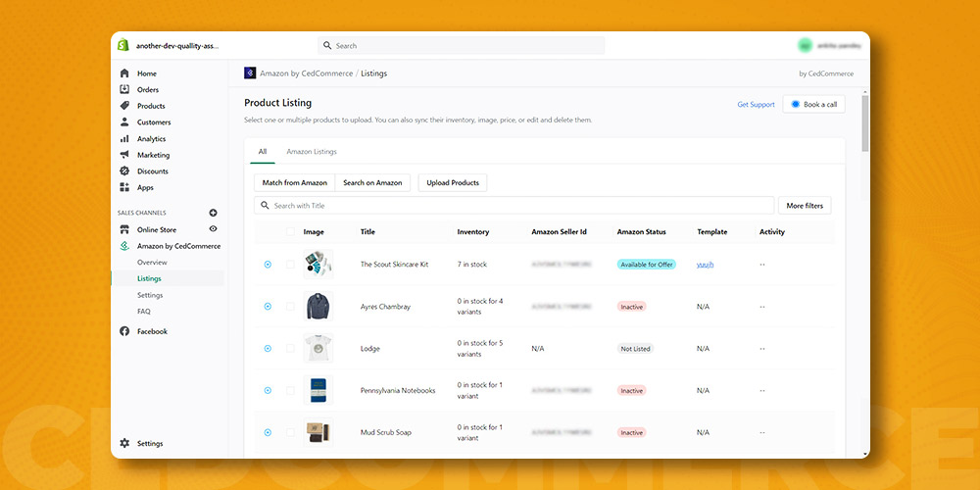Click the Customers person icon

tap(124, 122)
